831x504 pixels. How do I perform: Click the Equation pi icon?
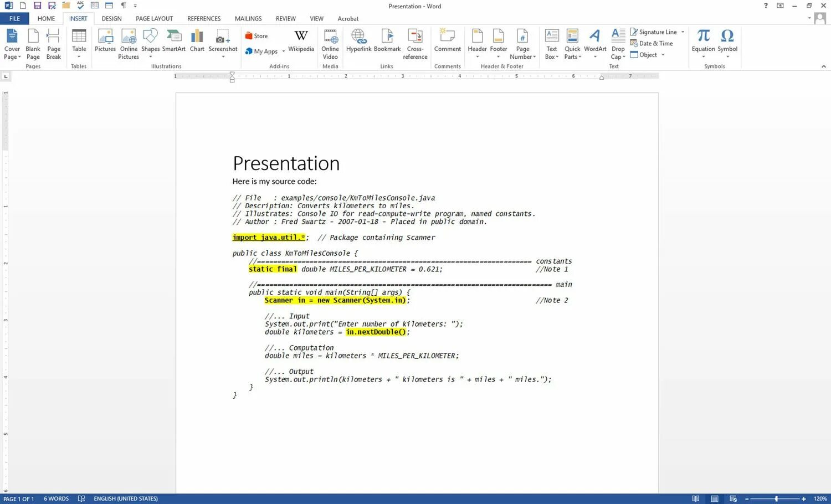(x=704, y=36)
